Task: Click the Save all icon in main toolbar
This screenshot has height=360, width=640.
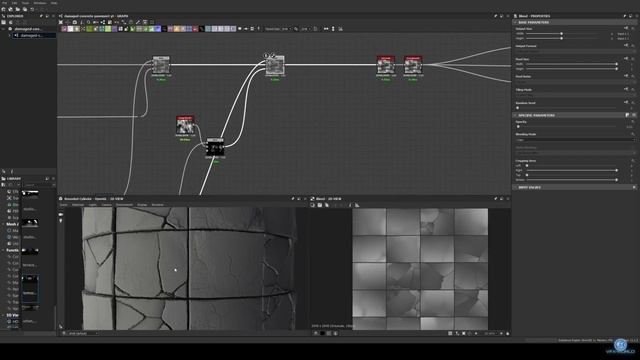Action: click(25, 9)
